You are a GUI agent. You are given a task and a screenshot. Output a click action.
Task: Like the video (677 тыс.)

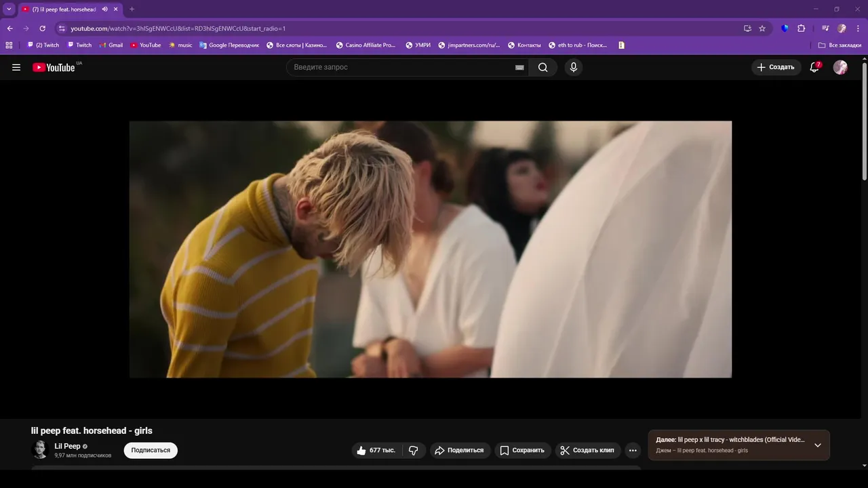(x=376, y=450)
